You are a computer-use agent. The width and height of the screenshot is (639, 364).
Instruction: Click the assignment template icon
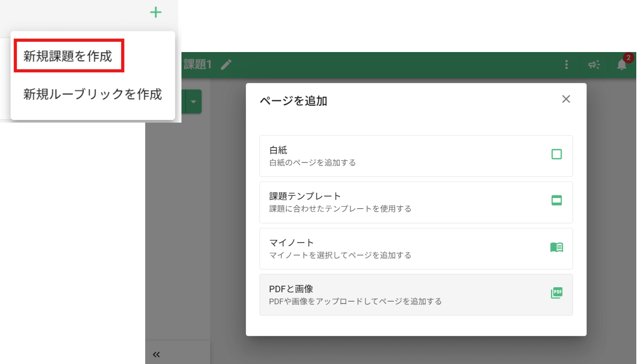556,201
